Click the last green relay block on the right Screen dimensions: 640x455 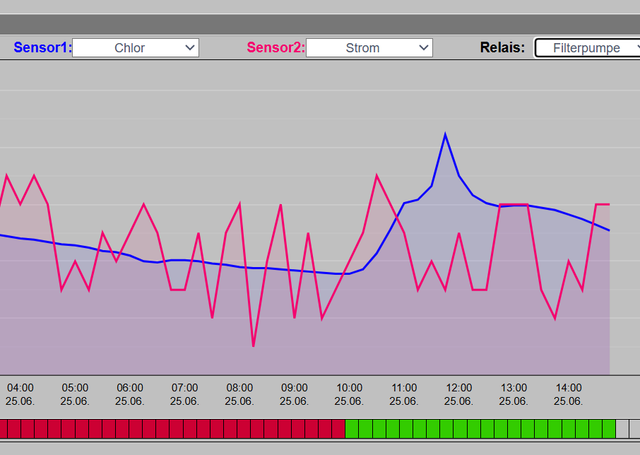pyautogui.click(x=609, y=429)
